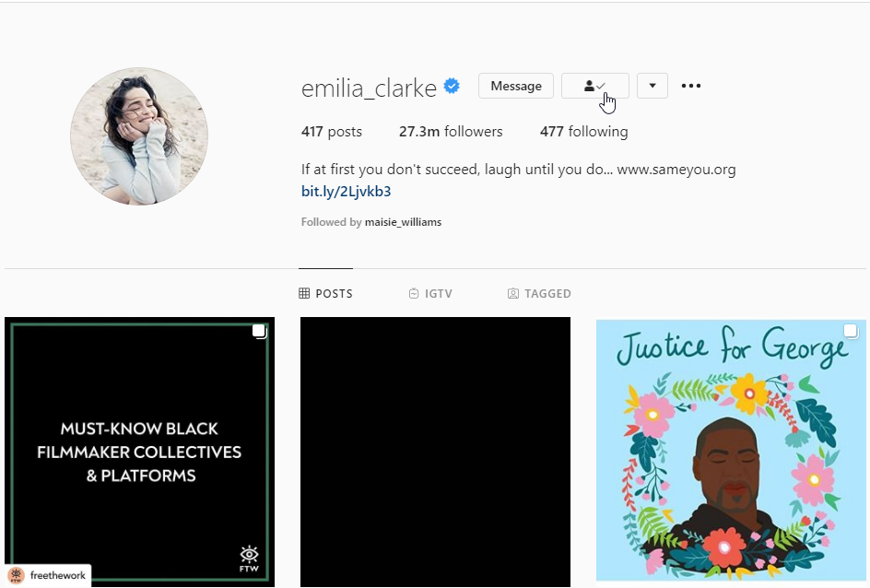This screenshot has width=870, height=588.
Task: View the 27.3m followers list
Action: tap(451, 132)
